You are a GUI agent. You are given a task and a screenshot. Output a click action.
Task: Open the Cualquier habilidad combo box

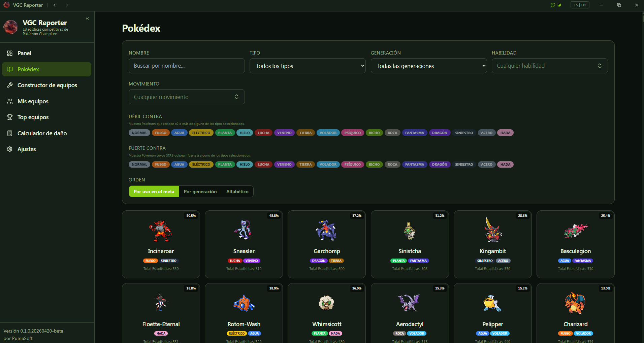[x=550, y=66]
